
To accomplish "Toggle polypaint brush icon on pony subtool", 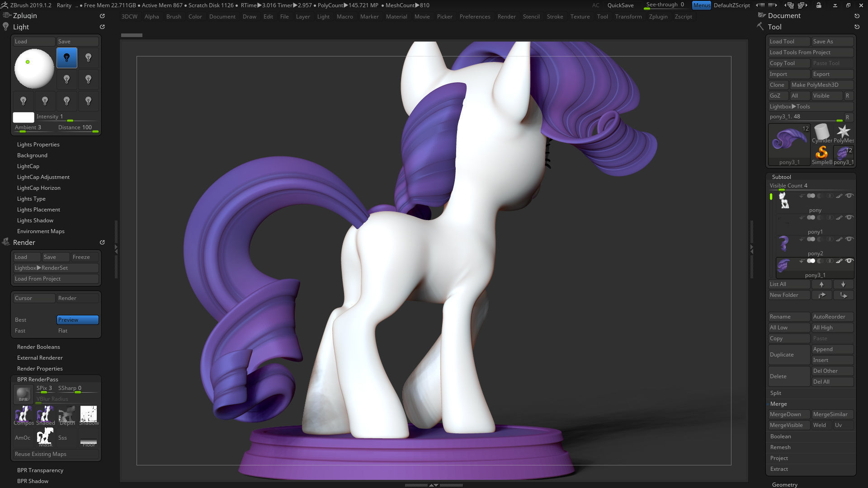I will point(839,196).
